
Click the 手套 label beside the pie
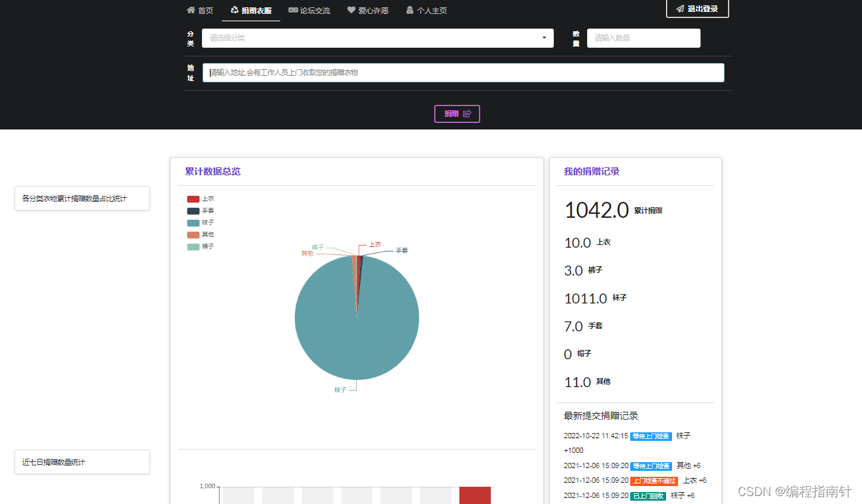(x=402, y=250)
